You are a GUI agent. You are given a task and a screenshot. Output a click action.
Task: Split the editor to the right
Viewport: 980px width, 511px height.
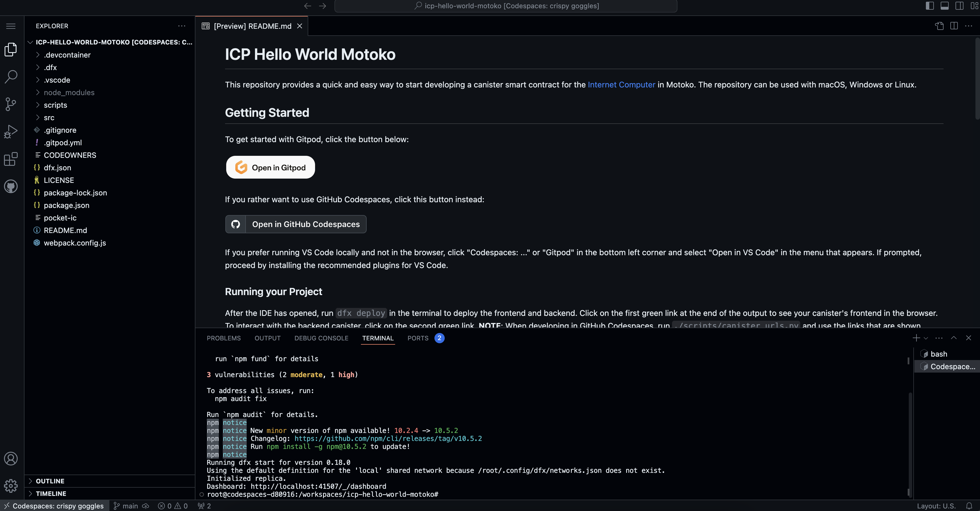[954, 26]
